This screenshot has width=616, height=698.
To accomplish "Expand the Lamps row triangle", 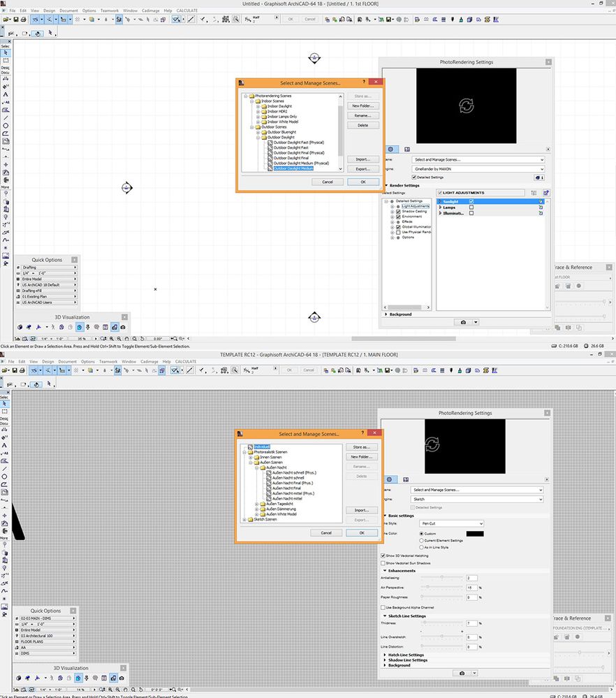I will pos(440,208).
